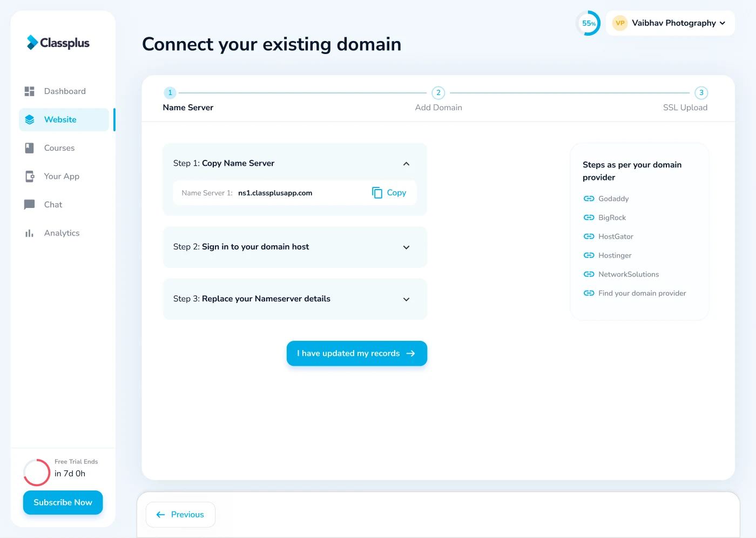Select step 1 Name Server in the stepper
The image size is (756, 538).
point(188,100)
